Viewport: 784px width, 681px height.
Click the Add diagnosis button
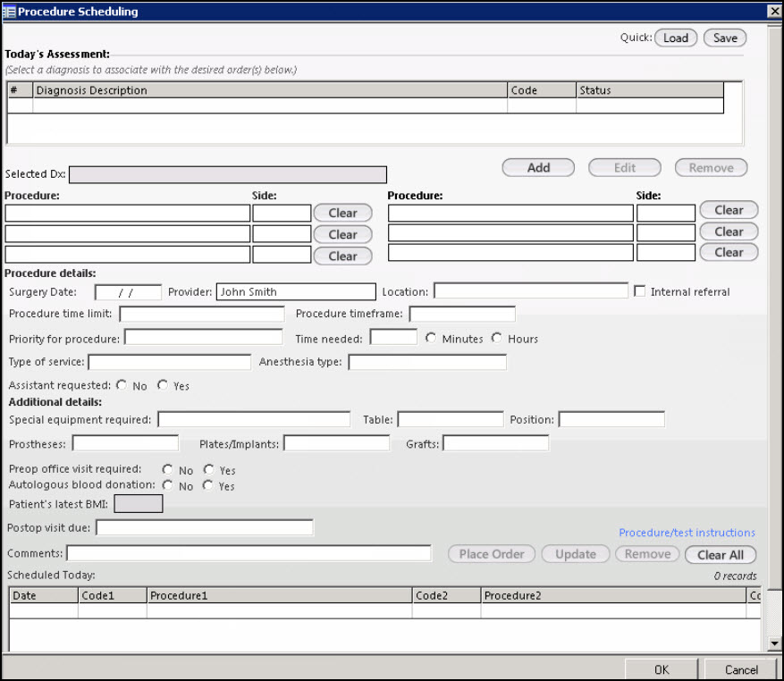[538, 168]
